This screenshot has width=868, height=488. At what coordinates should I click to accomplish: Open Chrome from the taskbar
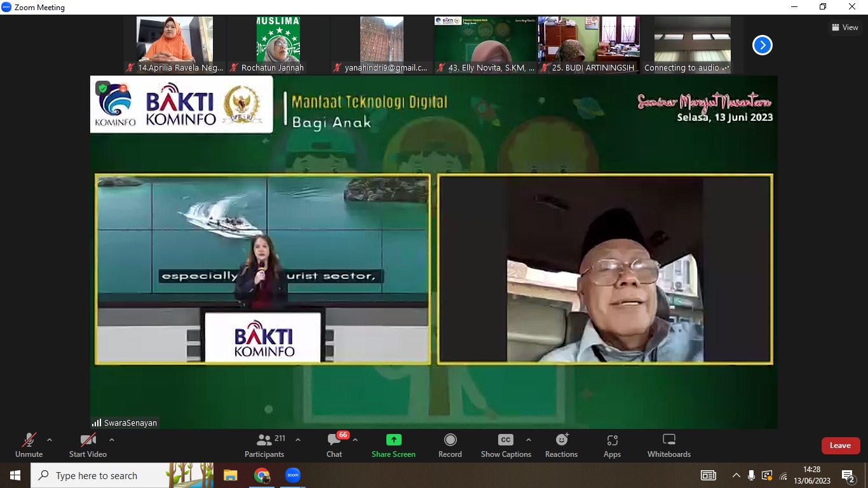click(x=261, y=475)
